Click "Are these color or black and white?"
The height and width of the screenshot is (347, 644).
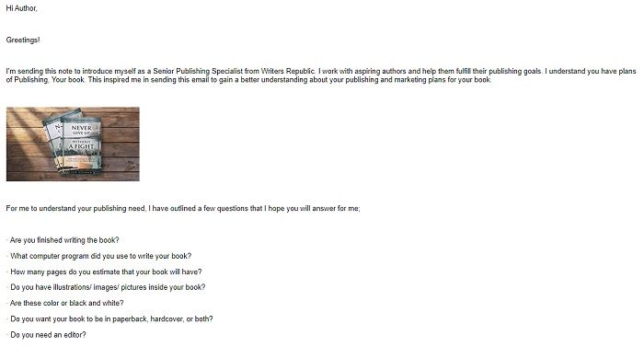(x=67, y=303)
